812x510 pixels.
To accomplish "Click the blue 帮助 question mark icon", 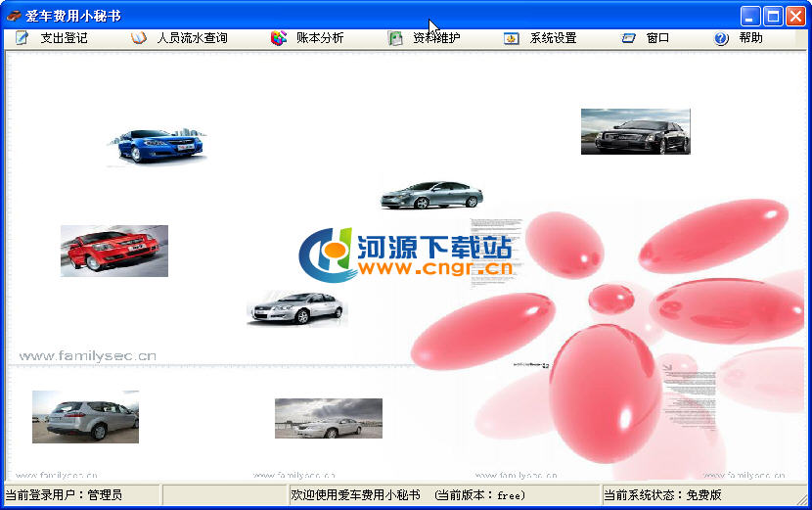I will (x=721, y=38).
